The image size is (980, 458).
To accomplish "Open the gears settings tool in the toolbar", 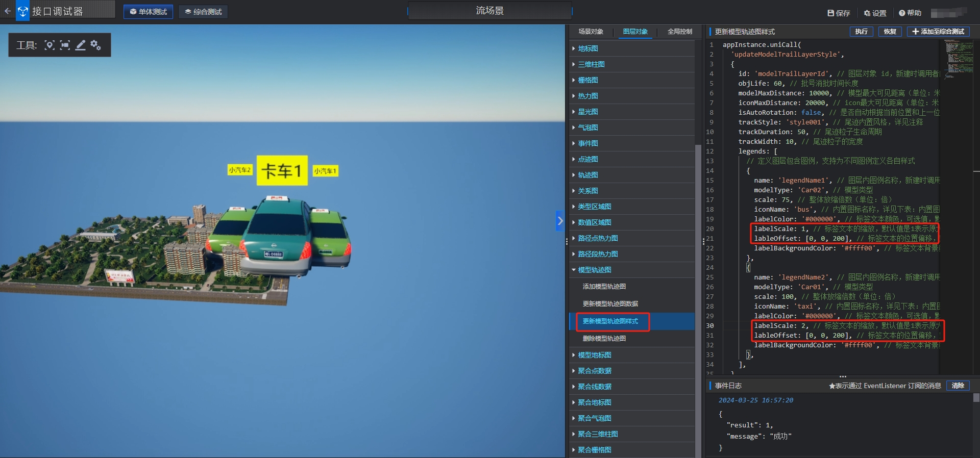I will pos(96,45).
